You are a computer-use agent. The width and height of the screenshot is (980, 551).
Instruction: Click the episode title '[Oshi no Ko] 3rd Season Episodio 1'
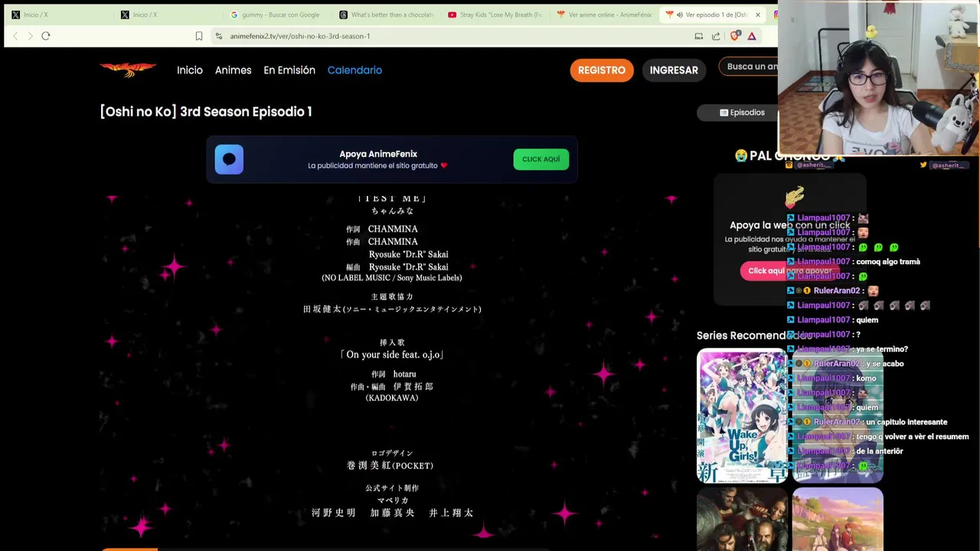(206, 112)
